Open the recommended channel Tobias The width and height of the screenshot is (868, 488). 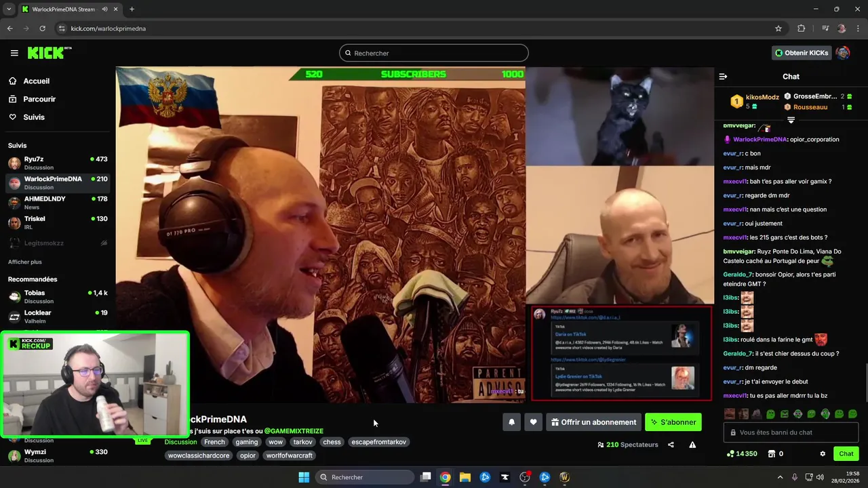point(58,297)
